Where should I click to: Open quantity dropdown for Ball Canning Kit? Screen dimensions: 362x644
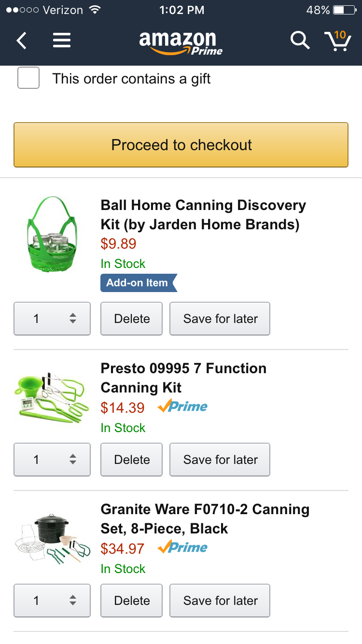tap(52, 319)
